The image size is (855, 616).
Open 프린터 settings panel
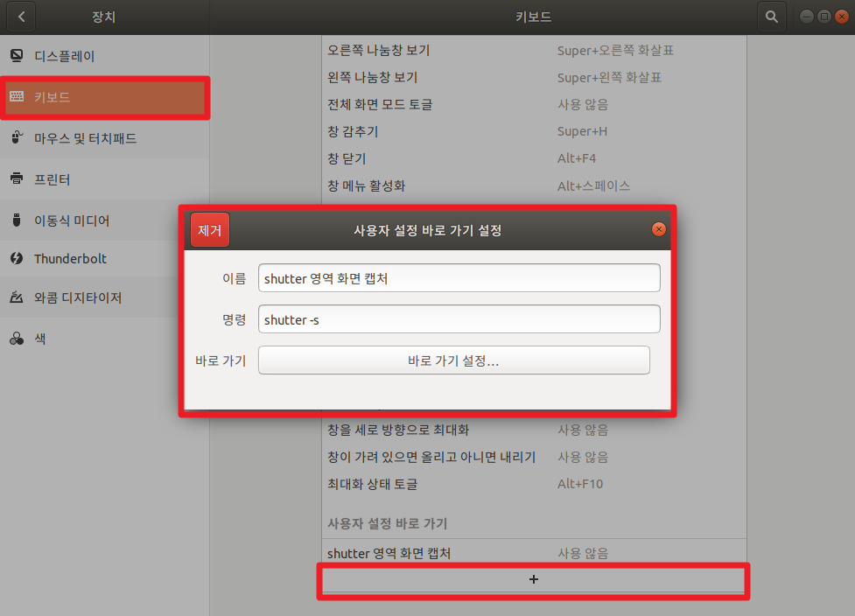tap(105, 179)
